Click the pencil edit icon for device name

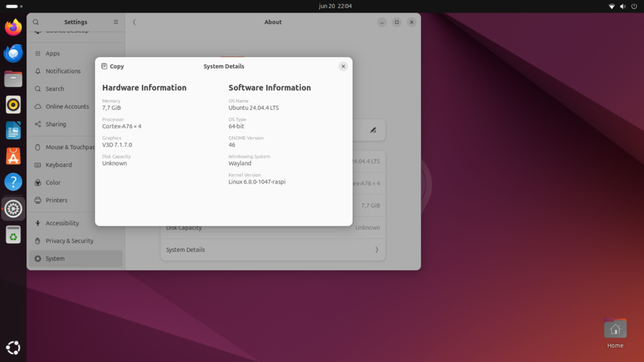(373, 130)
